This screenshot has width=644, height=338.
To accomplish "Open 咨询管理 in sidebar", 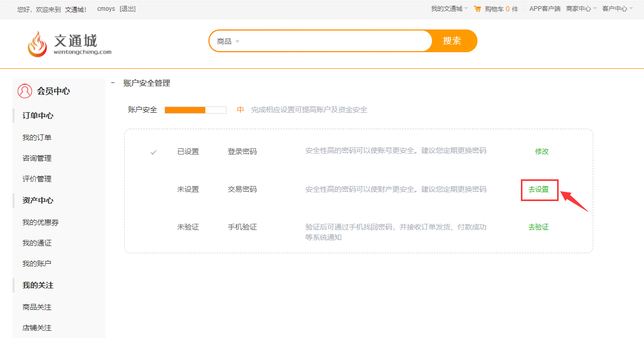I will pyautogui.click(x=37, y=158).
